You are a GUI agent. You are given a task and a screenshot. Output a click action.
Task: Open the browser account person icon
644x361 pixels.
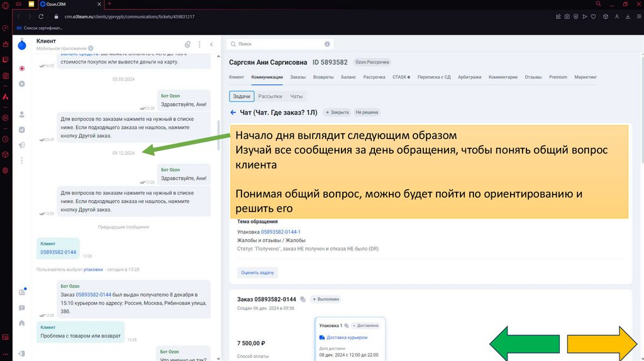pyautogui.click(x=617, y=16)
